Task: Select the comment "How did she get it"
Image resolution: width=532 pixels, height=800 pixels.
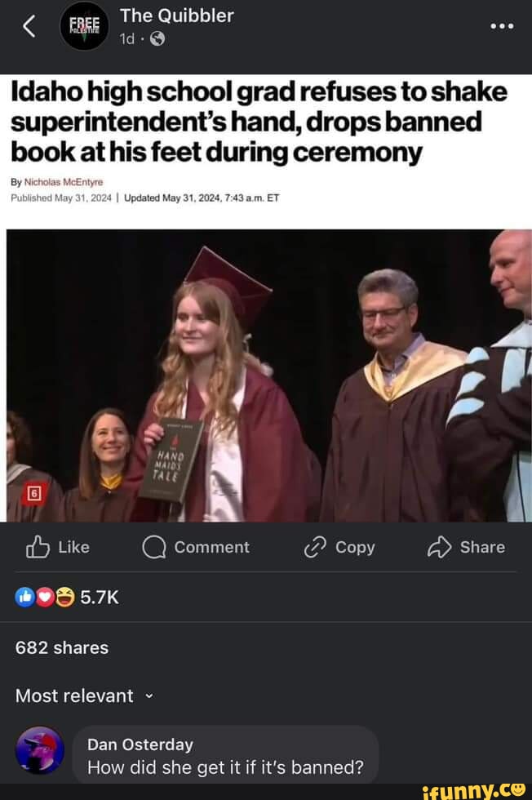Action: [224, 767]
